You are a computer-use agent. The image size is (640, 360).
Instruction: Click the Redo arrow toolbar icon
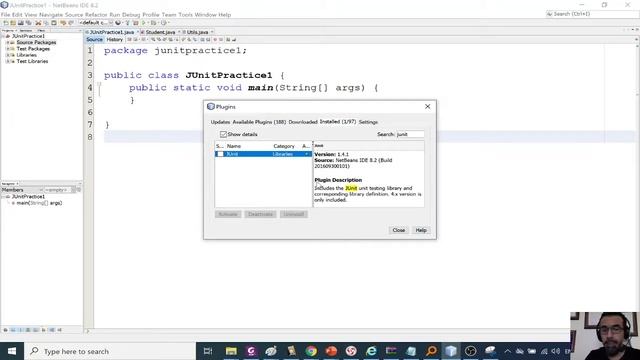click(x=71, y=23)
